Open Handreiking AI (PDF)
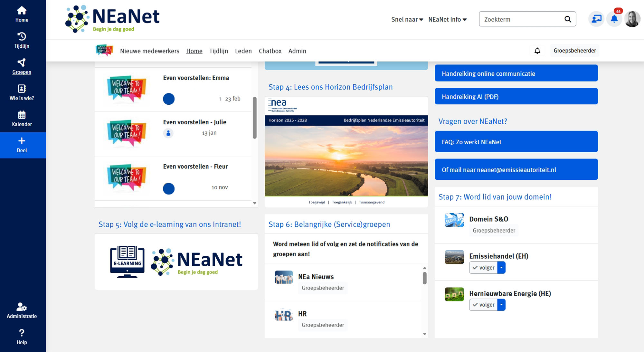Viewport: 644px width, 352px height. (x=516, y=96)
